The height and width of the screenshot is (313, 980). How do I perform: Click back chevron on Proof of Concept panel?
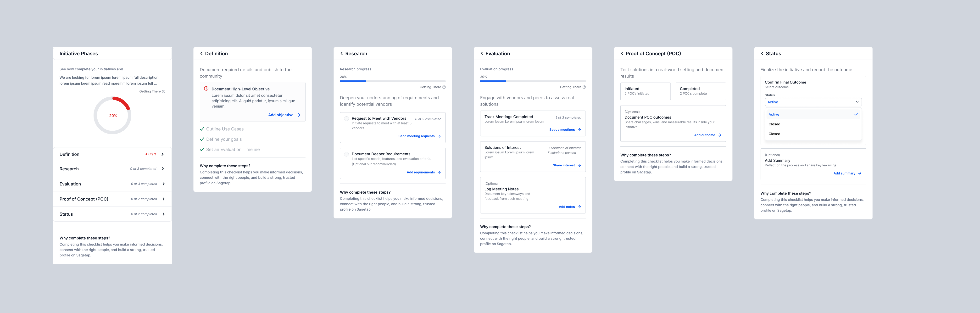[622, 54]
